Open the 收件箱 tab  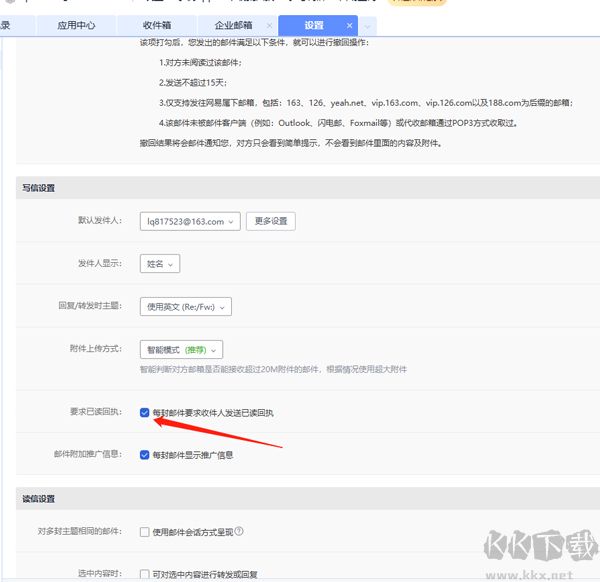pos(157,26)
